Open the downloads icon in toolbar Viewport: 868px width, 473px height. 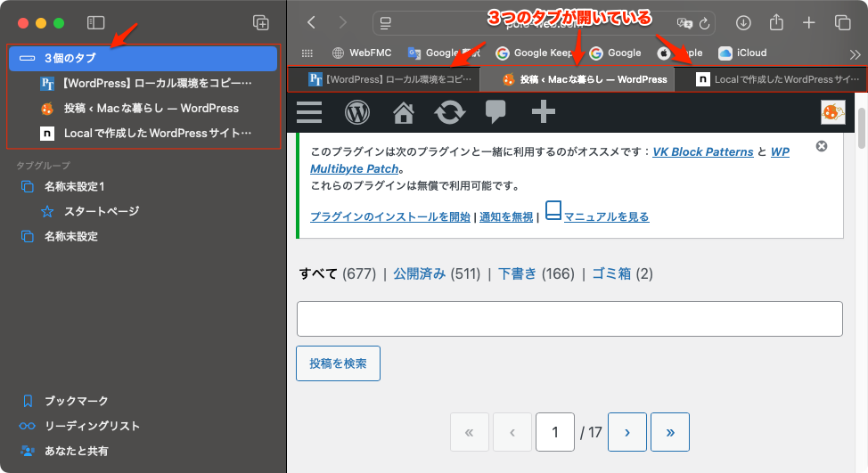click(x=743, y=23)
